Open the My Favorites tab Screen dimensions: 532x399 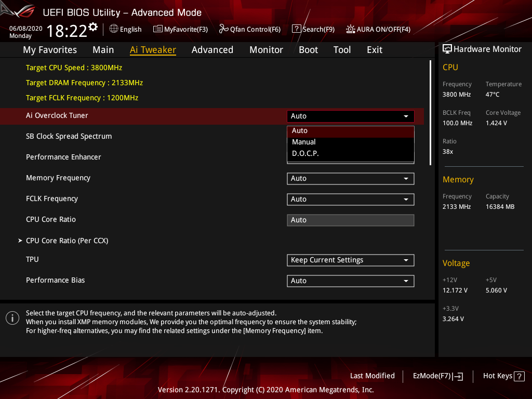pos(50,50)
